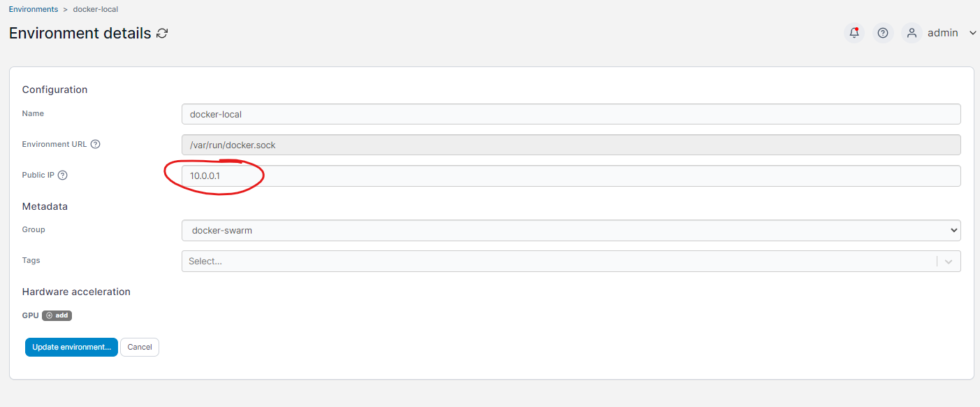Expand the Tags dropdown chevron
The height and width of the screenshot is (407, 980).
coord(949,261)
